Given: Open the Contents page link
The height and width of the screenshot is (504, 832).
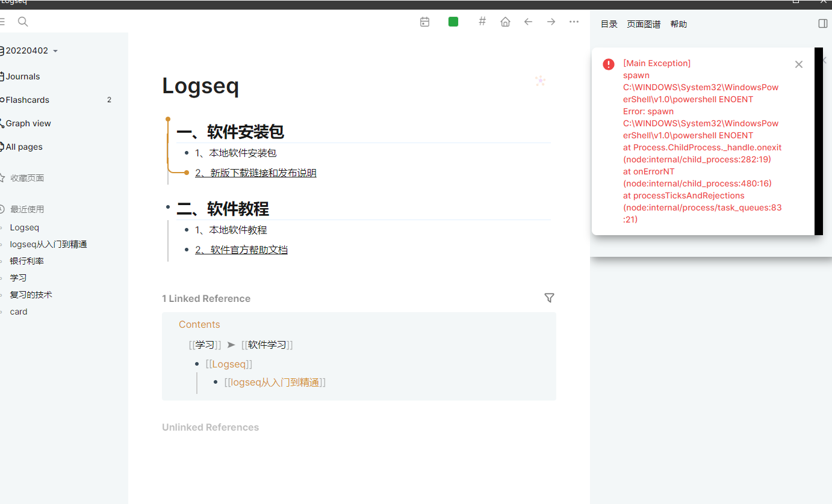Looking at the screenshot, I should 199,324.
